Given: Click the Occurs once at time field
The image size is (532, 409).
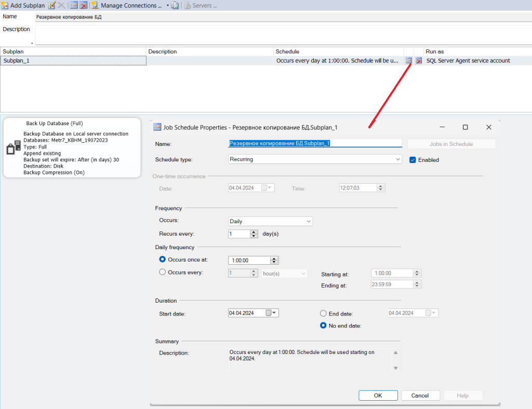Looking at the screenshot, I should (x=249, y=260).
